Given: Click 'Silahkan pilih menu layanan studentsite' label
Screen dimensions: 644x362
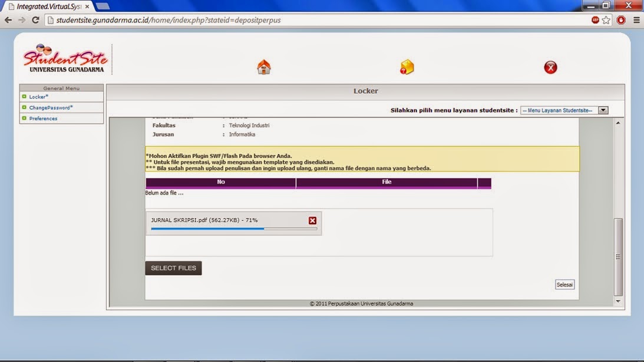Looking at the screenshot, I should (x=454, y=110).
